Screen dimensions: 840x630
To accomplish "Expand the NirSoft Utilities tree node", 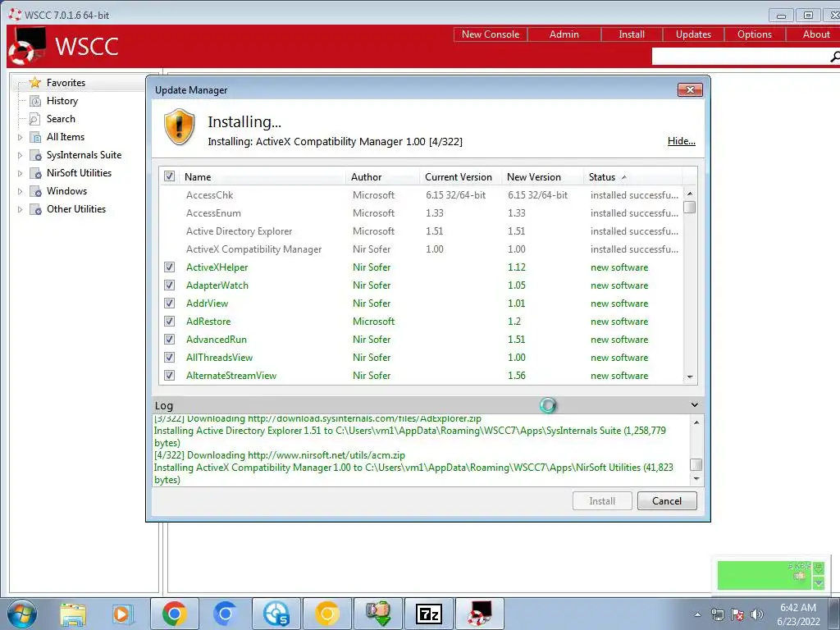I will tap(20, 173).
